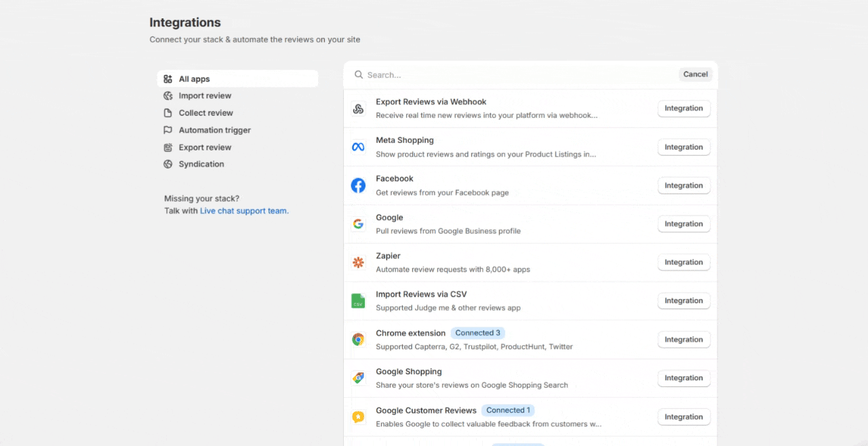868x446 pixels.
Task: Show the Syndication category
Action: (201, 164)
